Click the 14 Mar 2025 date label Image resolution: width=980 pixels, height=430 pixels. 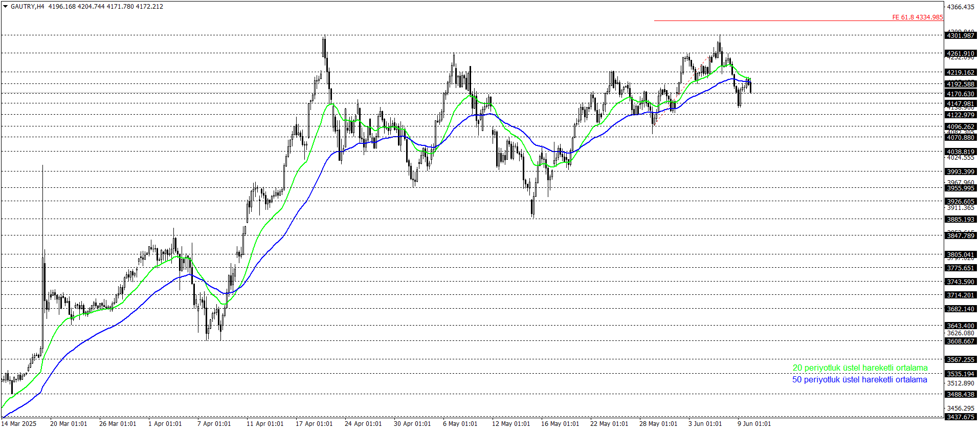(x=19, y=424)
